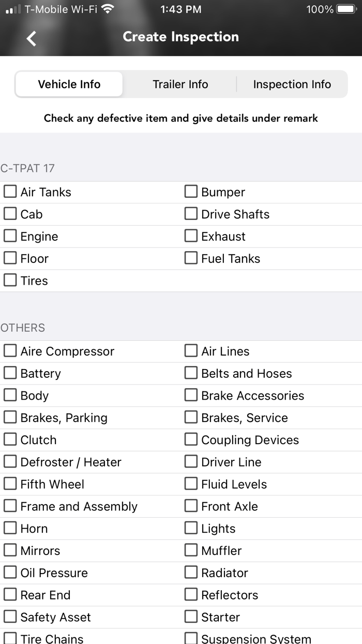Mark Coupling Devices as defective
The width and height of the screenshot is (362, 644).
coord(191,440)
